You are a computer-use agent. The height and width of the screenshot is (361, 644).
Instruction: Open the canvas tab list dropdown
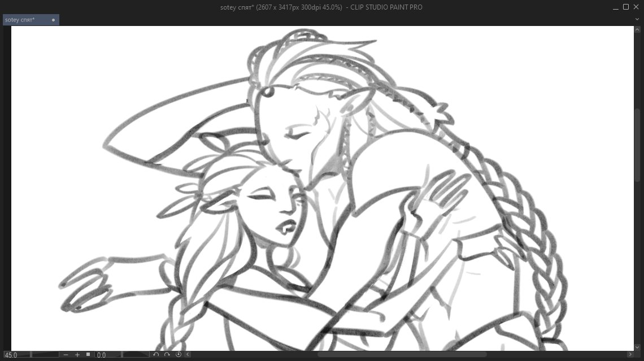tap(637, 20)
